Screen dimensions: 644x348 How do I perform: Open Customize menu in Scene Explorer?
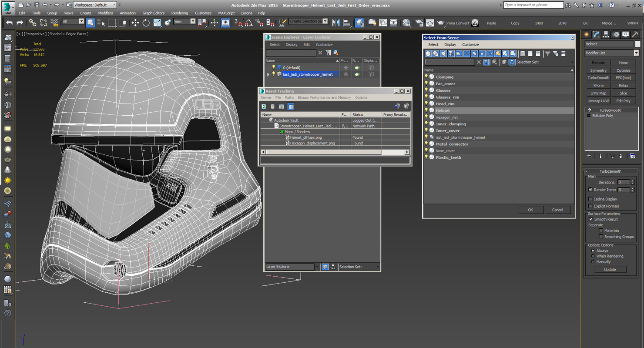[324, 44]
